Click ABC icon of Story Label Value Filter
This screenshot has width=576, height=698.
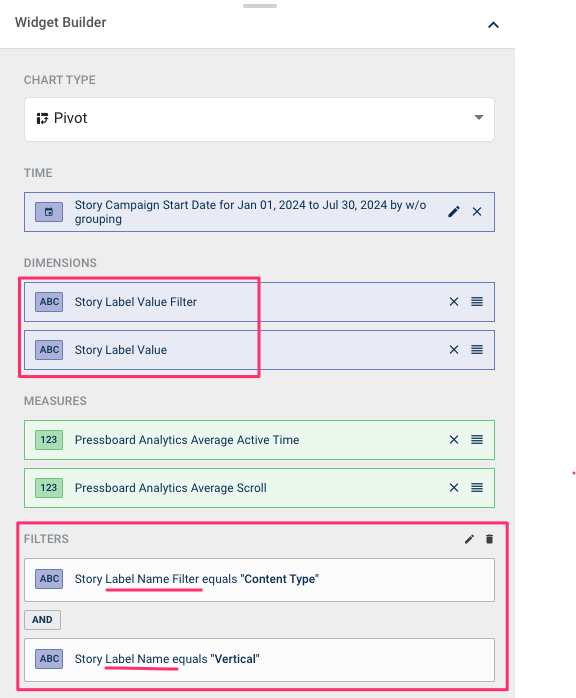pyautogui.click(x=49, y=302)
